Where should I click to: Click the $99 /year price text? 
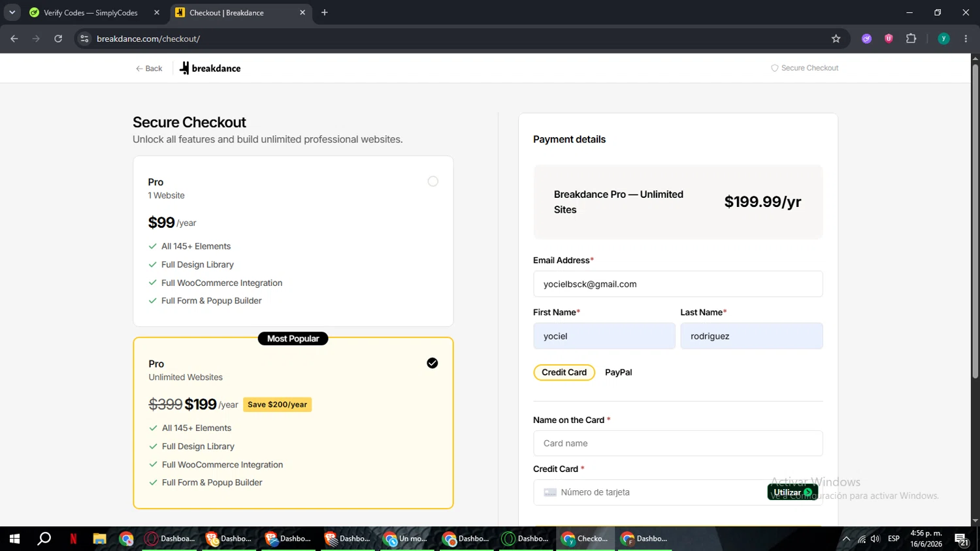click(x=172, y=223)
